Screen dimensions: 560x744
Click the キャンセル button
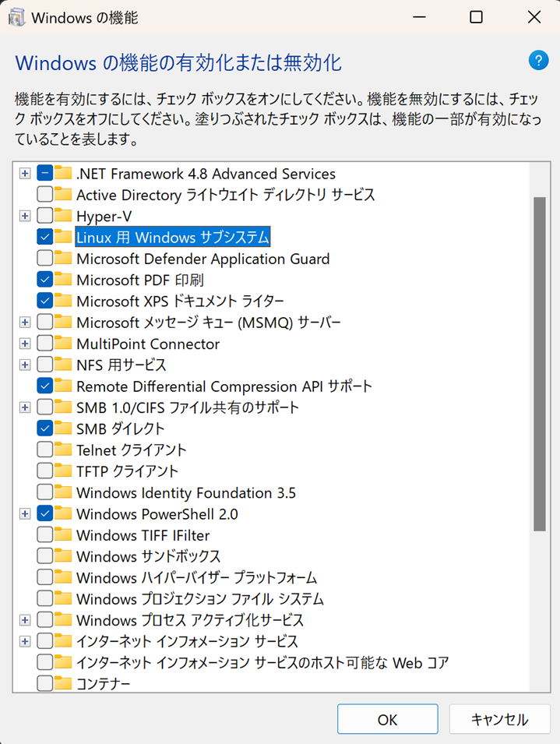tap(499, 719)
